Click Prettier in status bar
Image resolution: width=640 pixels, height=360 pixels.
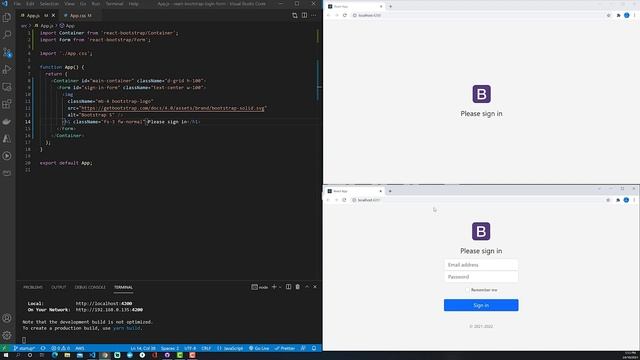285,348
